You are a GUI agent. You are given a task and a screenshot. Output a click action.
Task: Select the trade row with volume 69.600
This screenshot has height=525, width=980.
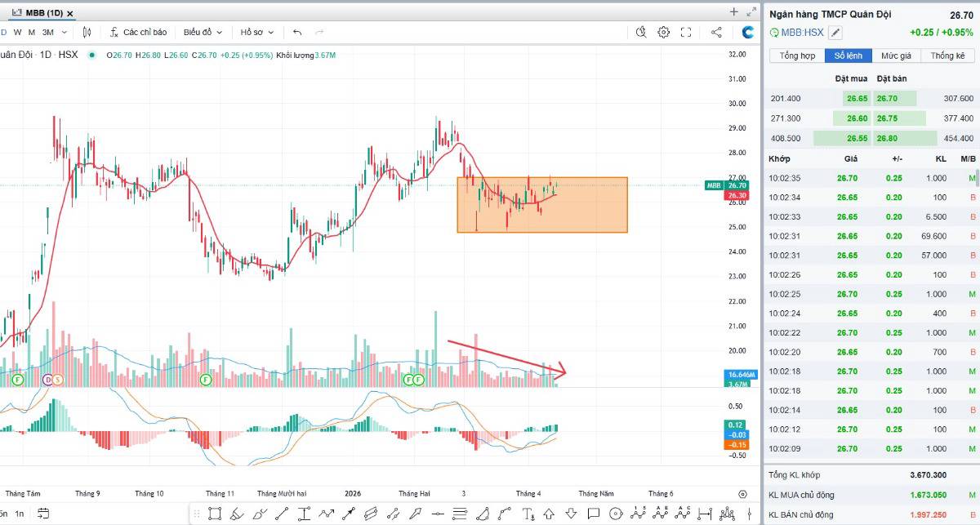pyautogui.click(x=871, y=236)
